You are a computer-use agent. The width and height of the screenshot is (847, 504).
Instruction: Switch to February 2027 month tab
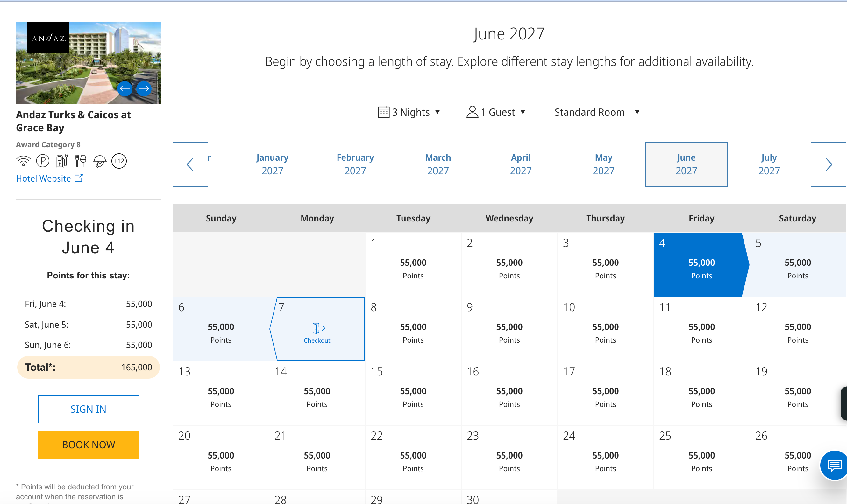point(355,164)
